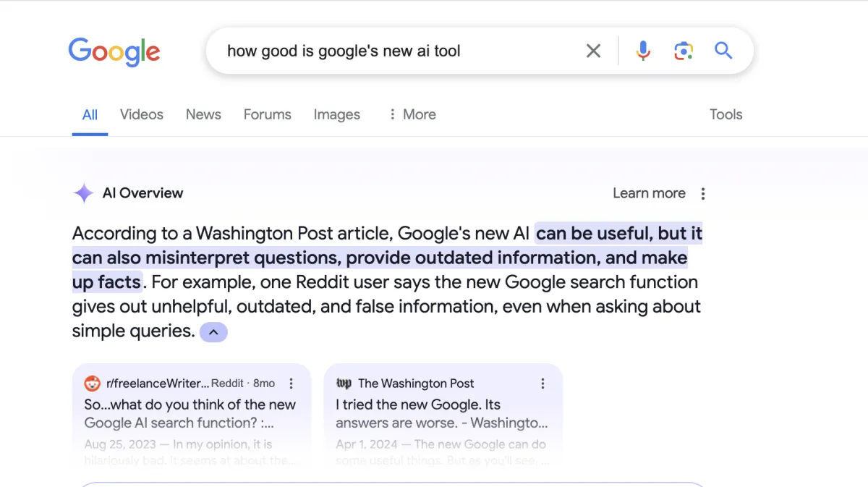Open Google Lens image search
This screenshot has width=868, height=487.
(683, 51)
